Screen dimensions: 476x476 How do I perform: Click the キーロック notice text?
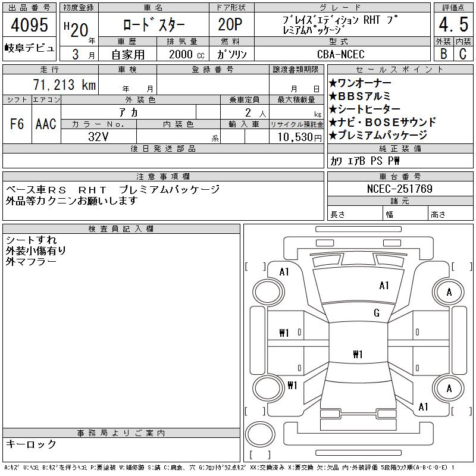tap(31, 444)
